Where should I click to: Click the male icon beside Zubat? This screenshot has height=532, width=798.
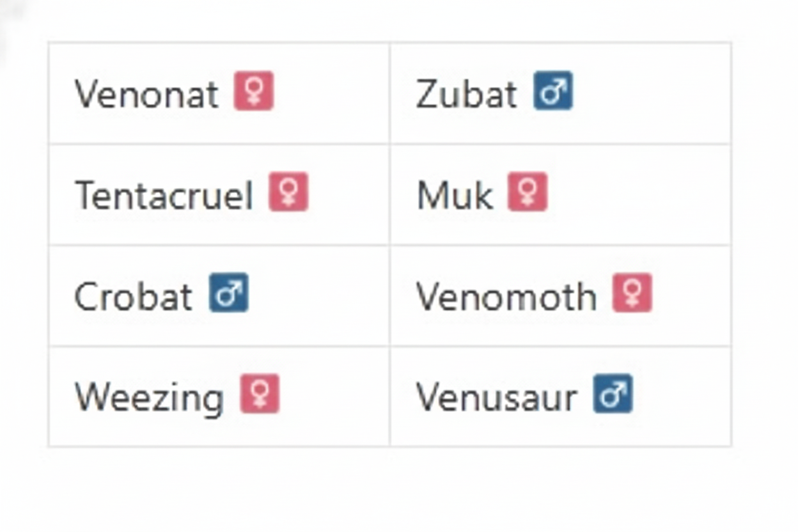click(x=553, y=91)
